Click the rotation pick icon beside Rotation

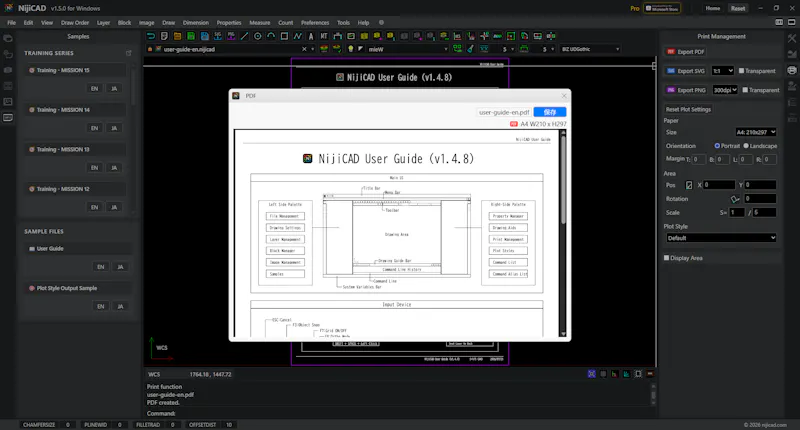click(x=735, y=199)
